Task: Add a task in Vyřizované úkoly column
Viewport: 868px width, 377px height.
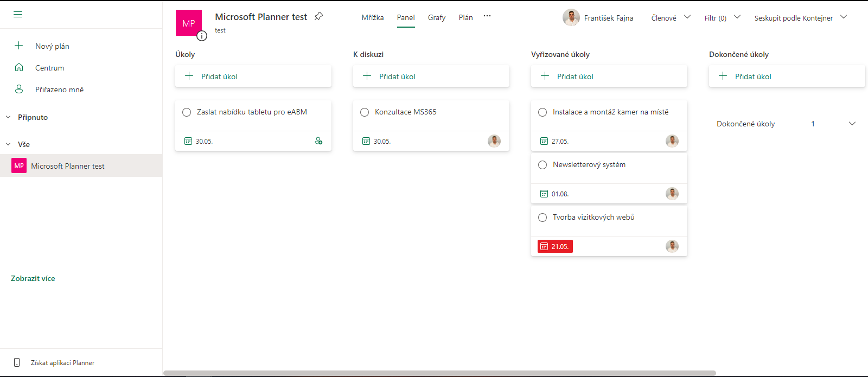Action: click(x=609, y=76)
